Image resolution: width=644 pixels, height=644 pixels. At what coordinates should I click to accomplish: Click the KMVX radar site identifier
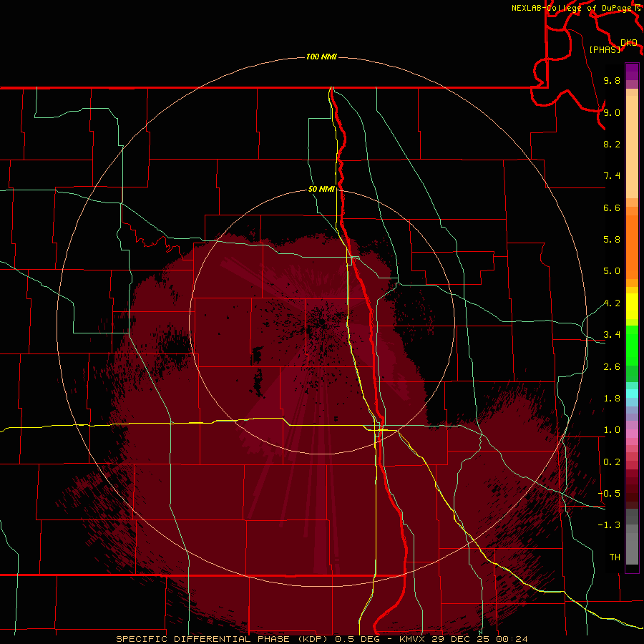(413, 639)
